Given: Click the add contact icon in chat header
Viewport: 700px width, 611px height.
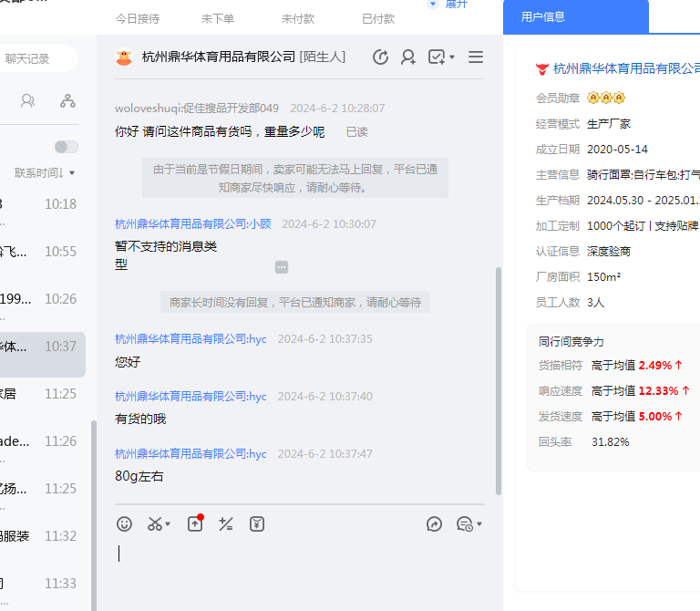Looking at the screenshot, I should (x=408, y=57).
